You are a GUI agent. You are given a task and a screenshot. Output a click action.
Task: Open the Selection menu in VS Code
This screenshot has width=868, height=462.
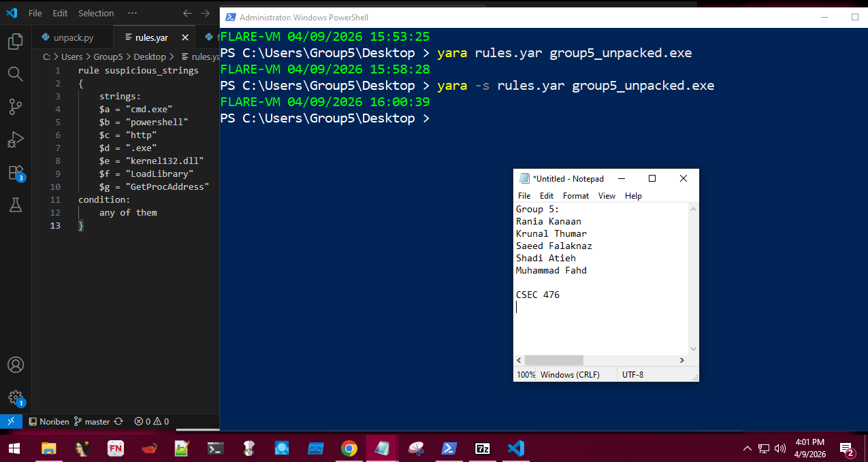pos(96,13)
